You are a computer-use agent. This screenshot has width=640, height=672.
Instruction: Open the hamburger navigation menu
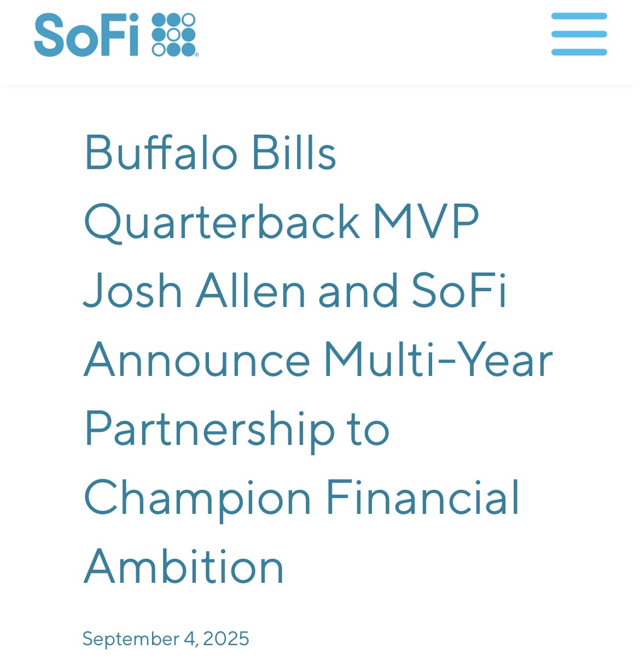point(579,34)
